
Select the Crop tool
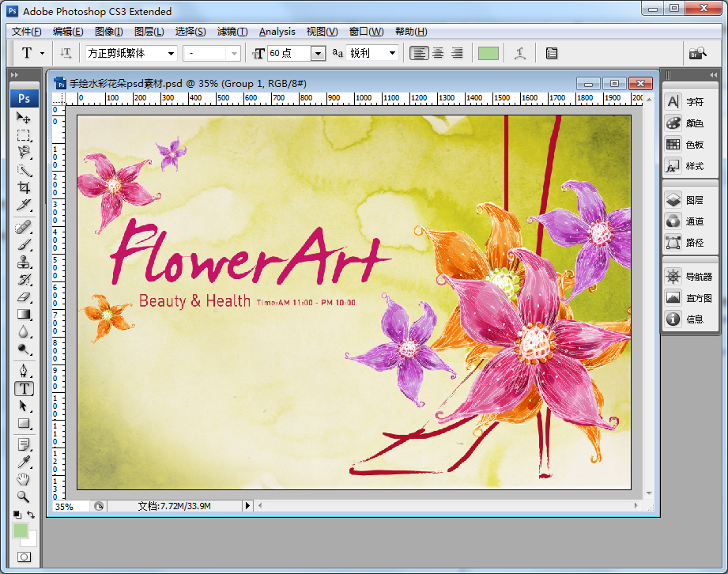tap(24, 187)
